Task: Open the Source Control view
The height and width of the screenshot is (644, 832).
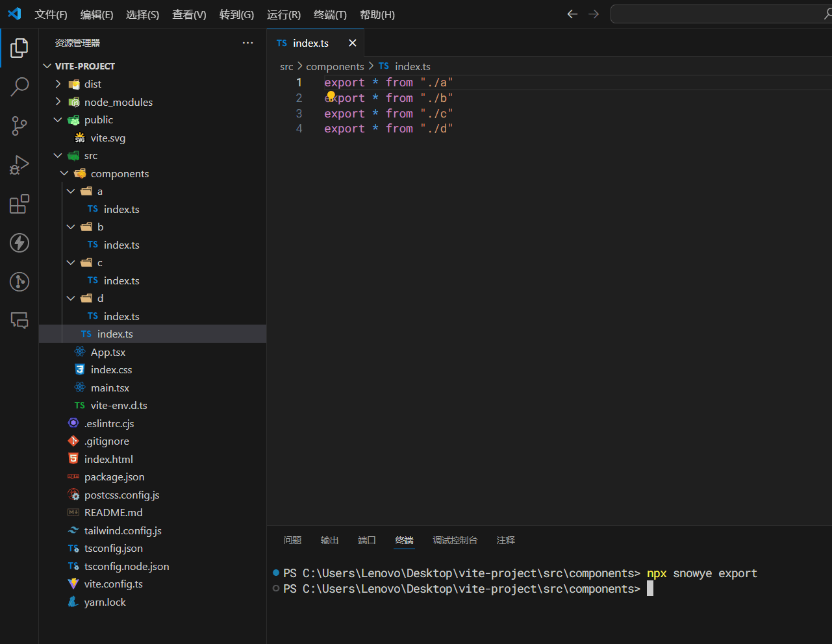Action: tap(19, 126)
